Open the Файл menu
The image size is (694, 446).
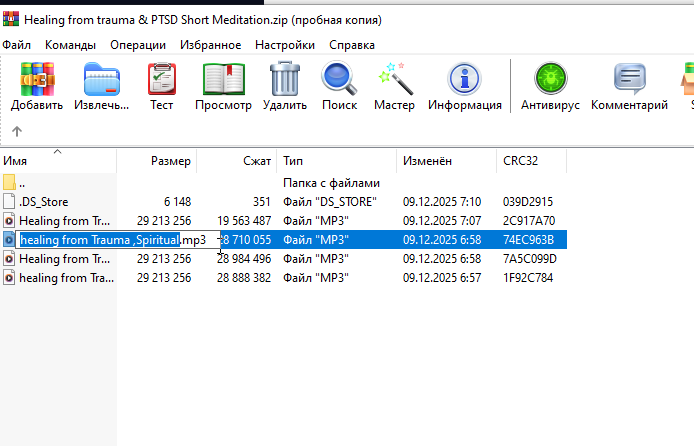[x=16, y=45]
